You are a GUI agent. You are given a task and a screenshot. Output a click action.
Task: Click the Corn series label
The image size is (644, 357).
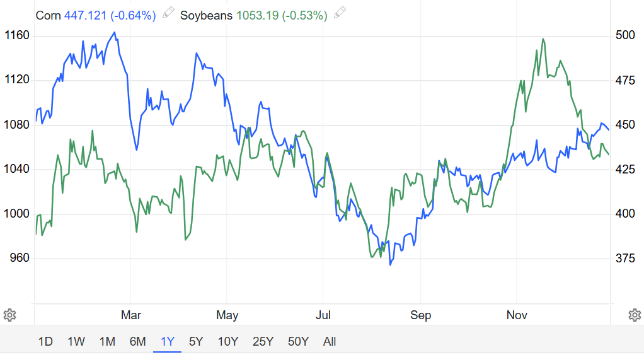(49, 15)
